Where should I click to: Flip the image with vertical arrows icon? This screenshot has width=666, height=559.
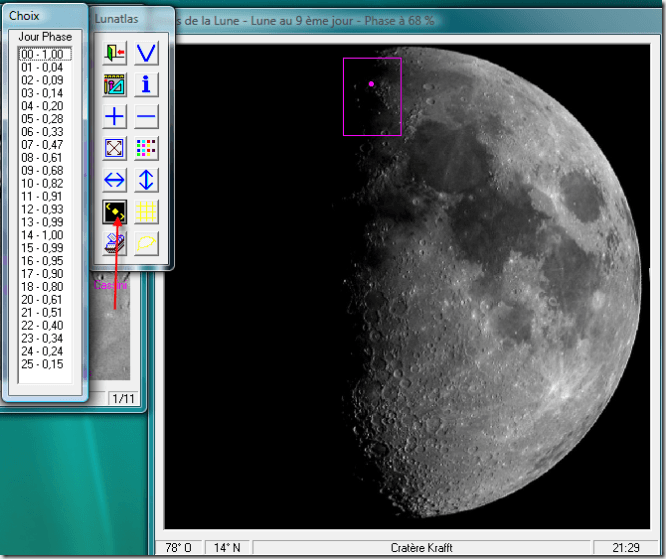coord(147,180)
